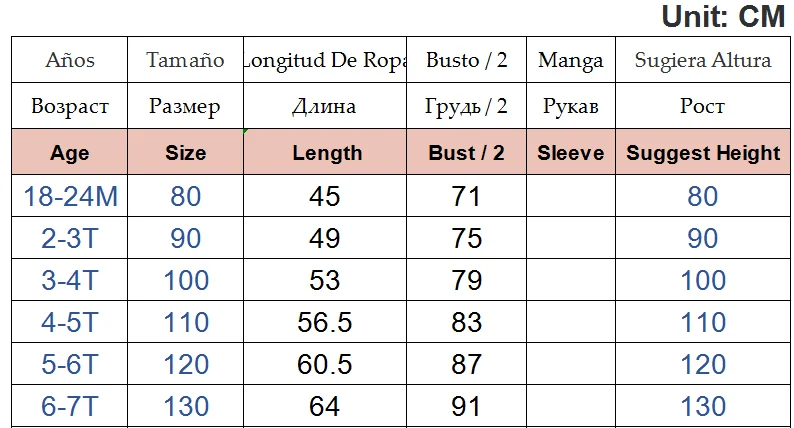Click the bust value 79
Viewport: 794px width, 428px height.
[x=466, y=280]
